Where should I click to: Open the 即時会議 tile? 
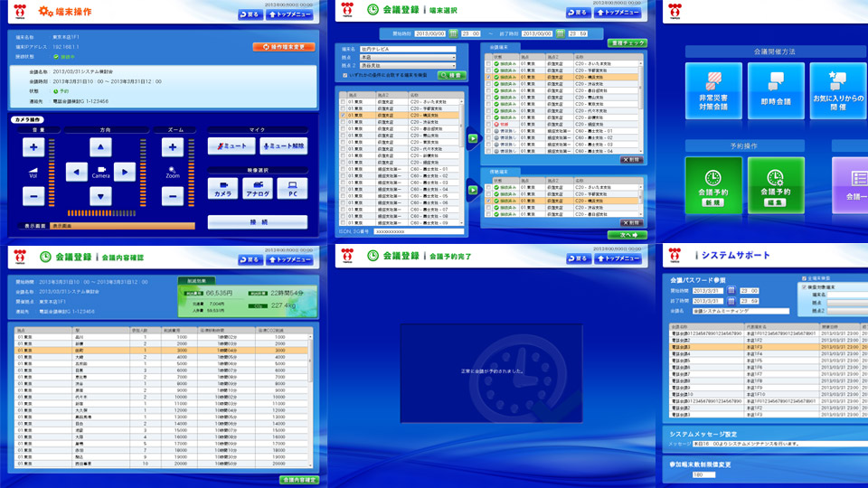point(775,91)
